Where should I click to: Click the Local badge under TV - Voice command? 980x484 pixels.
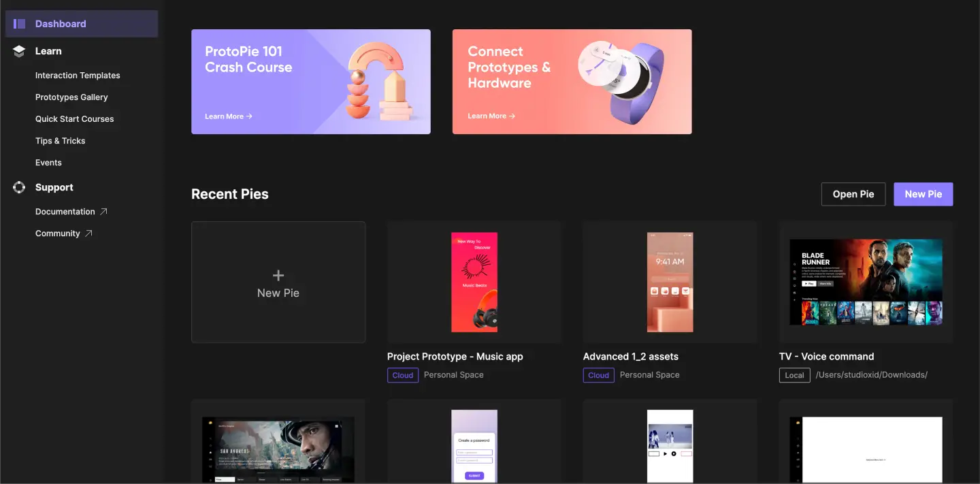pyautogui.click(x=794, y=375)
